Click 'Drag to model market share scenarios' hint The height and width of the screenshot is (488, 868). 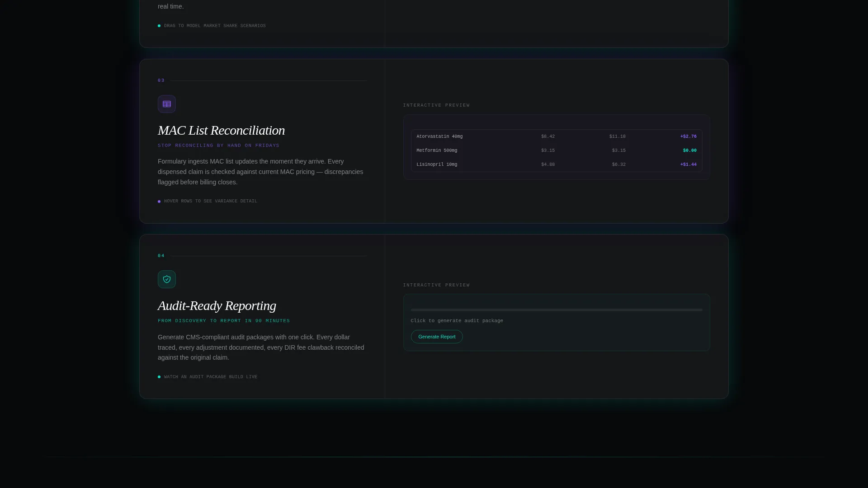point(215,26)
